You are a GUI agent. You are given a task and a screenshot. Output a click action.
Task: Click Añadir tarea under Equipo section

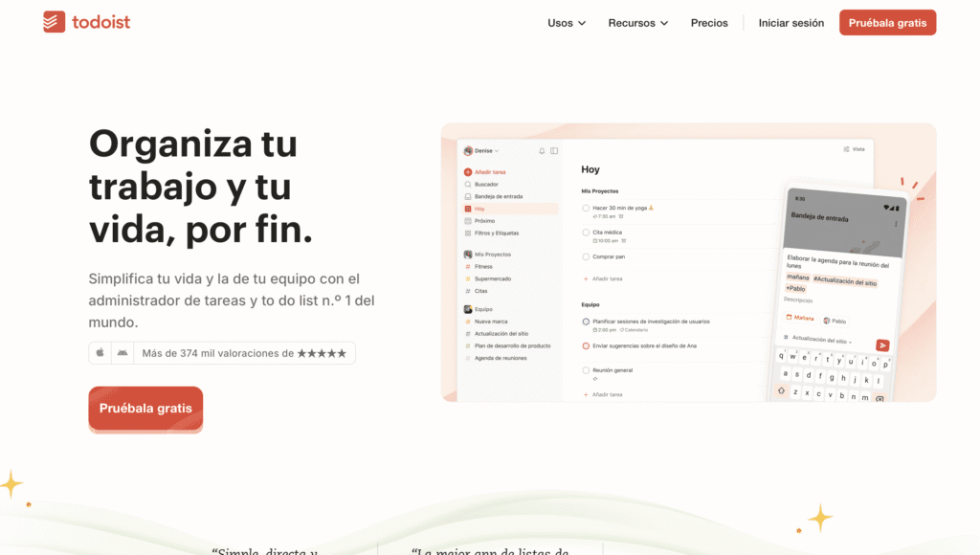[x=603, y=394]
